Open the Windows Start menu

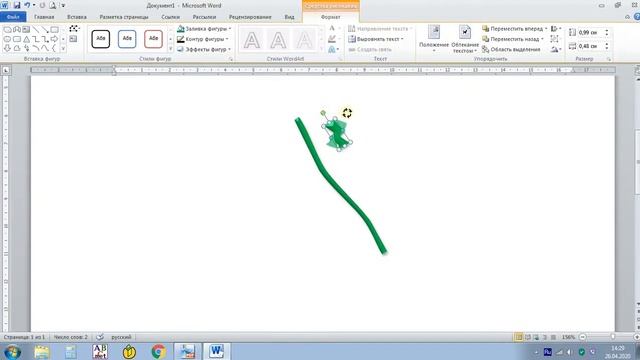[13, 351]
